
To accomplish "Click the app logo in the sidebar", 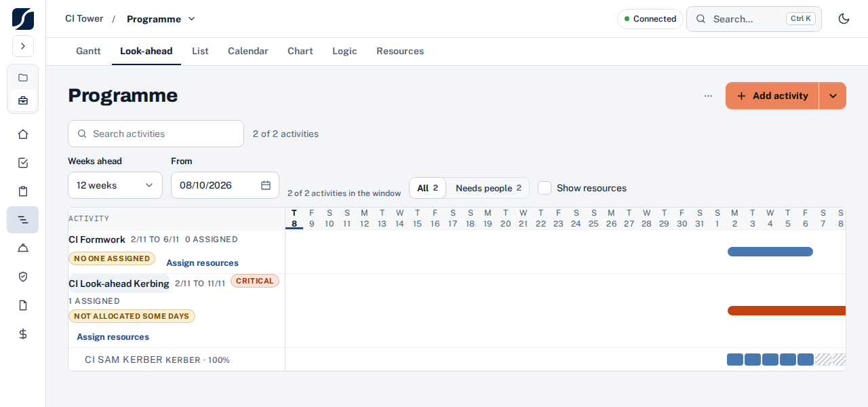I will pos(23,18).
